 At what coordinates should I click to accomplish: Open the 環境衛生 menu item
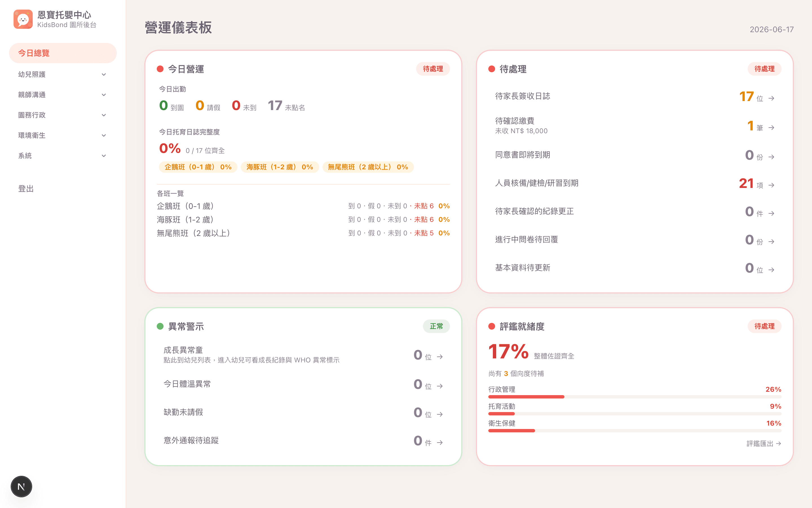click(x=63, y=135)
